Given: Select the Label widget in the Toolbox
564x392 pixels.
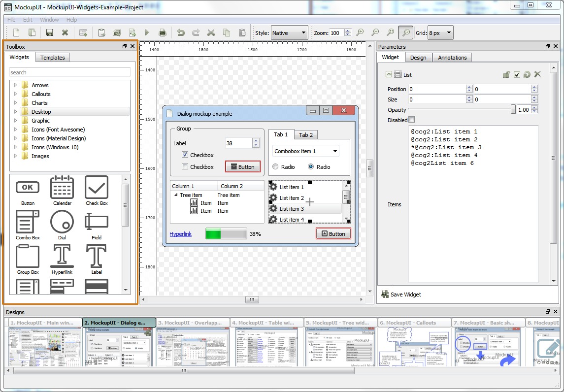Looking at the screenshot, I should point(97,260).
